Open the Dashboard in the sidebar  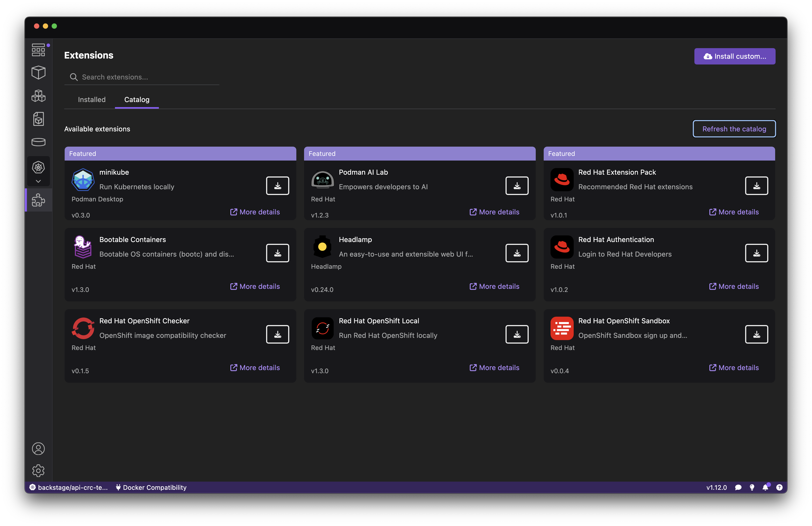[x=38, y=50]
